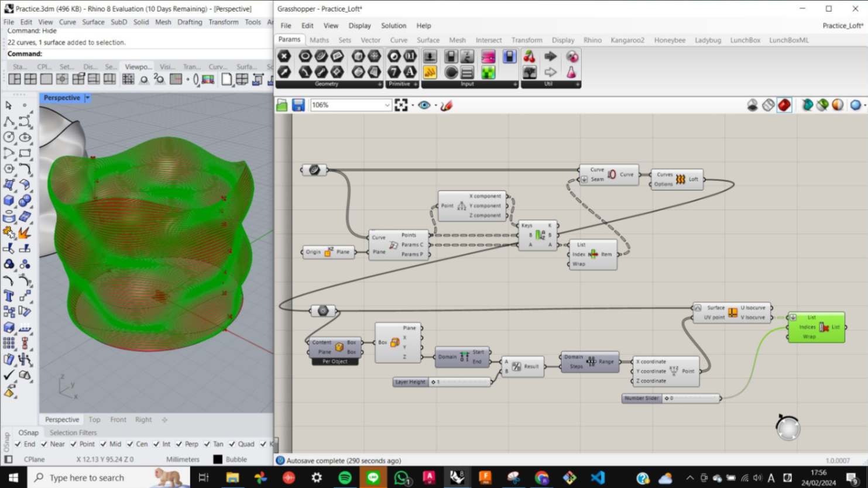
Task: Click the Zoom Extents icon in Grasshopper
Action: coord(401,105)
